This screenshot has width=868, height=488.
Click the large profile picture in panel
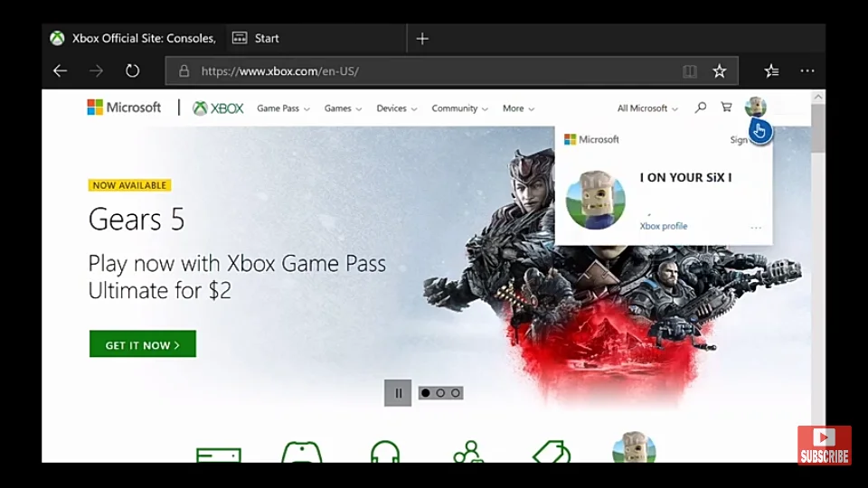[596, 200]
